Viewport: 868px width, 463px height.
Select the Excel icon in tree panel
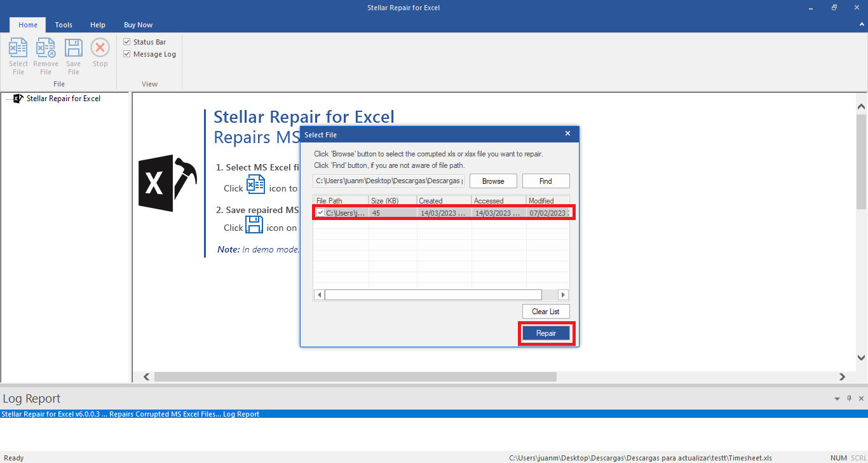(x=18, y=99)
